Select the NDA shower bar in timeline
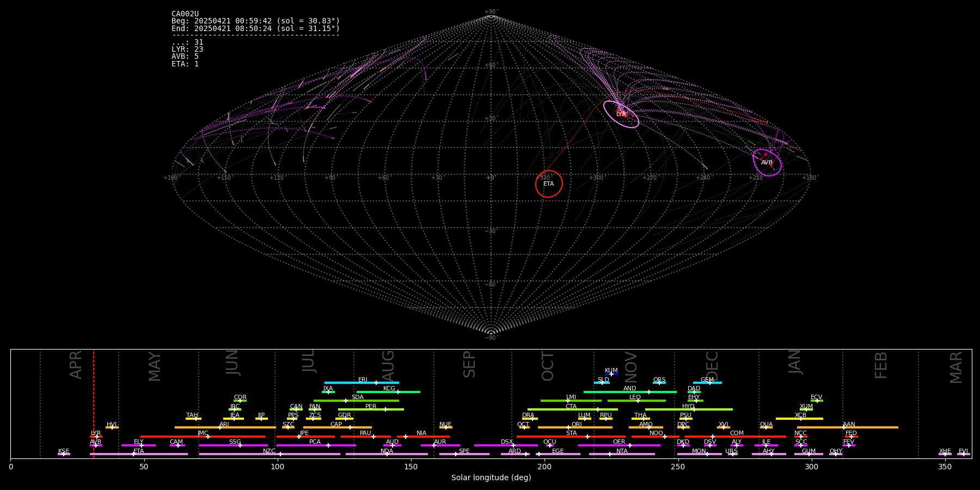The height and width of the screenshot is (490, 980). (x=387, y=454)
